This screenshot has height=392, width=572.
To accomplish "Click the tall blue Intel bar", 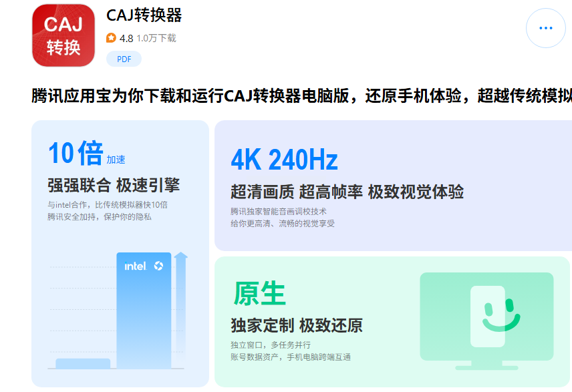I will coord(144,311).
